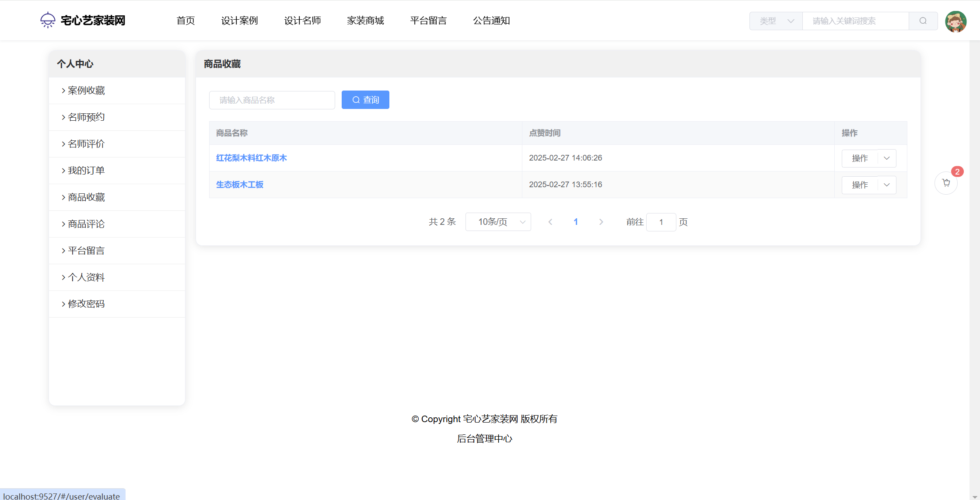The width and height of the screenshot is (980, 500).
Task: Open the 红花梨木料红木原木 product link
Action: [251, 158]
